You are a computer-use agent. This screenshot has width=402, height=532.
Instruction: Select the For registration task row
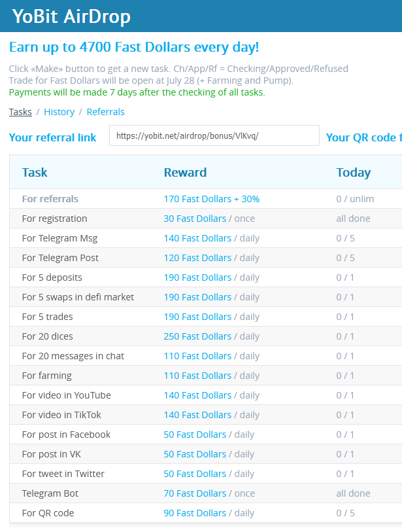[205, 219]
